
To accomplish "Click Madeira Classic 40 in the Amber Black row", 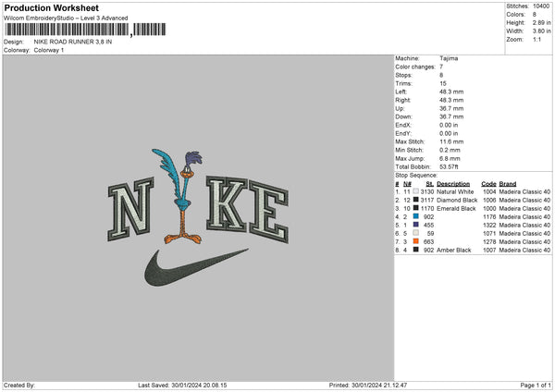I will point(524,251).
